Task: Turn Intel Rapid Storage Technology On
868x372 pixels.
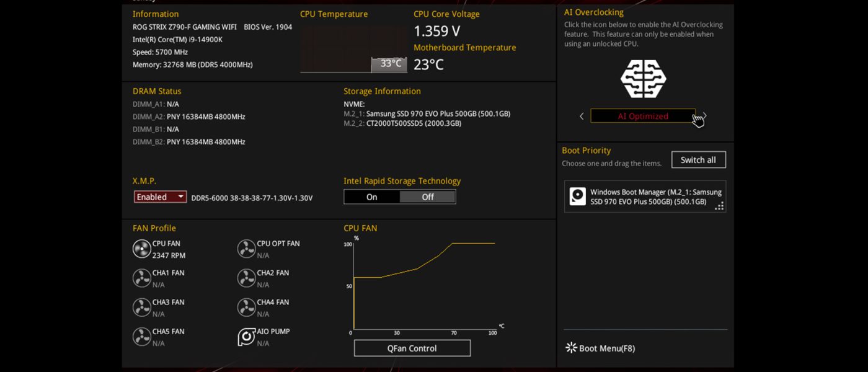Action: click(x=372, y=197)
